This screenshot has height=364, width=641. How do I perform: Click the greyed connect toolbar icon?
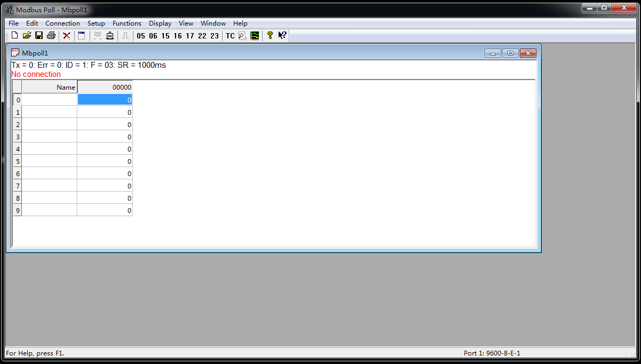pyautogui.click(x=98, y=36)
